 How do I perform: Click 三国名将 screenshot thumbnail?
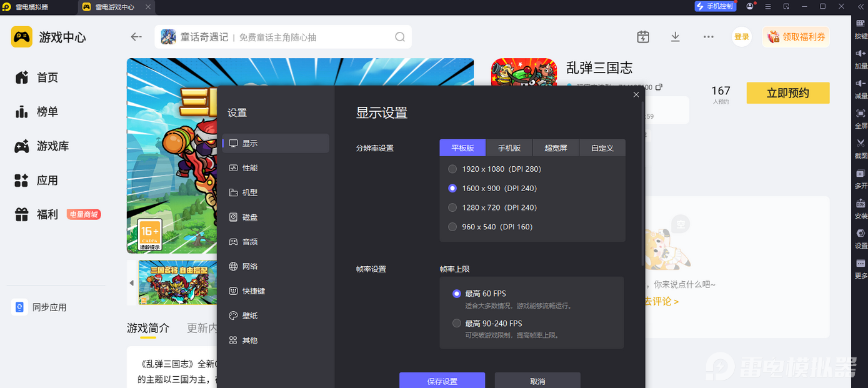[177, 282]
